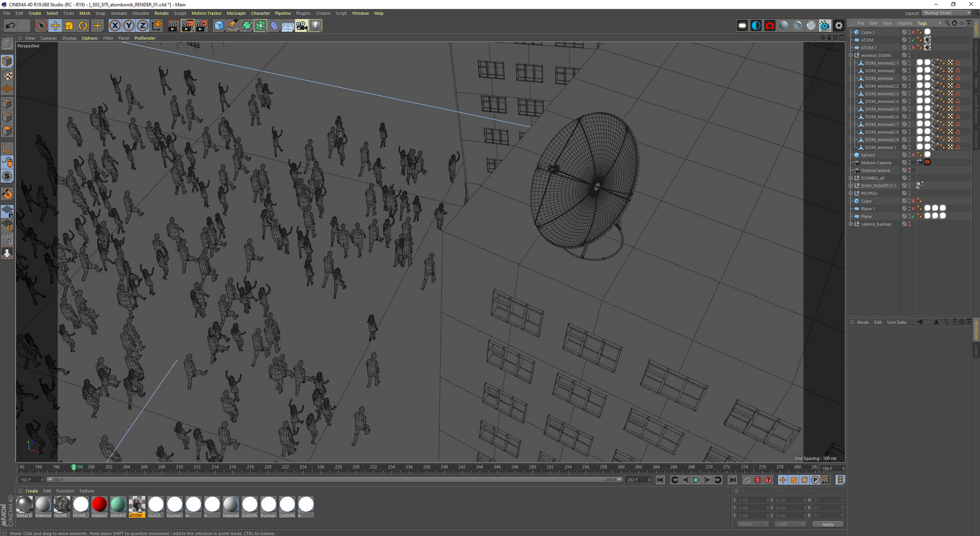Click the Scale tool icon
The height and width of the screenshot is (536, 980).
pyautogui.click(x=69, y=25)
